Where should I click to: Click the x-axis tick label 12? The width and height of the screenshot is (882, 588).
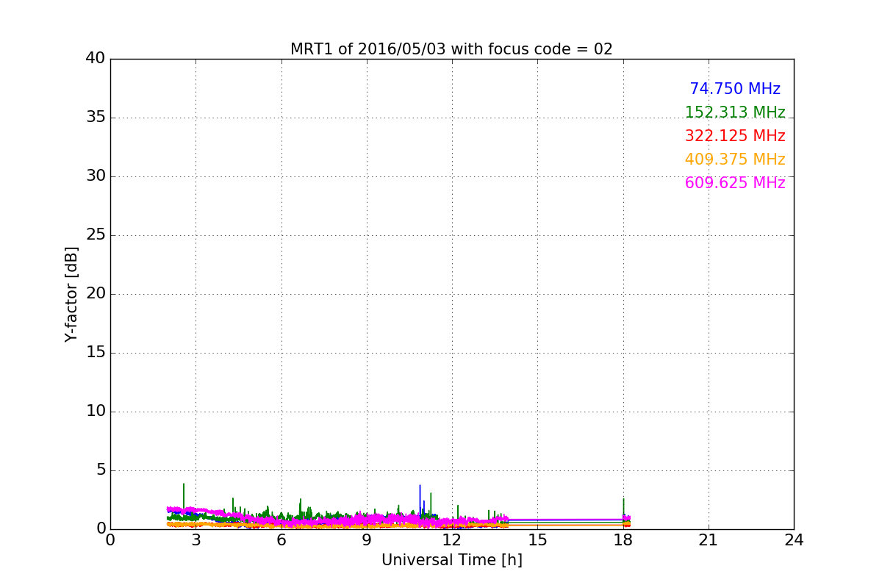[452, 540]
